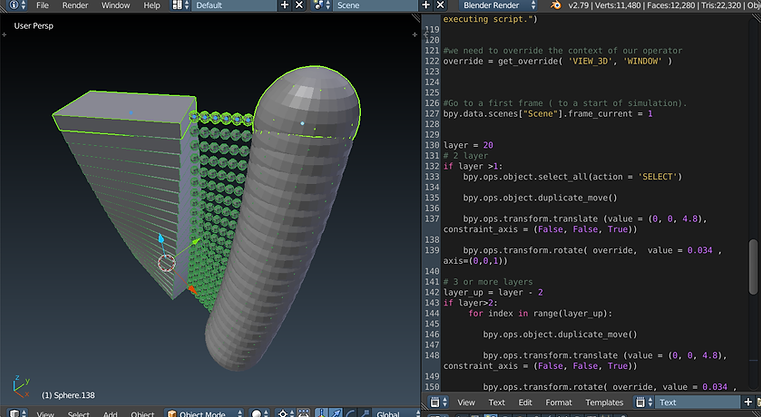Click the Default screen layout name field
The height and width of the screenshot is (417, 761).
(x=234, y=5)
